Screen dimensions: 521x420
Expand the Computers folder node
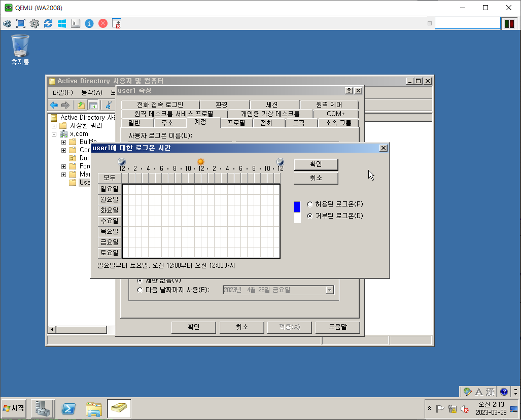(x=63, y=150)
